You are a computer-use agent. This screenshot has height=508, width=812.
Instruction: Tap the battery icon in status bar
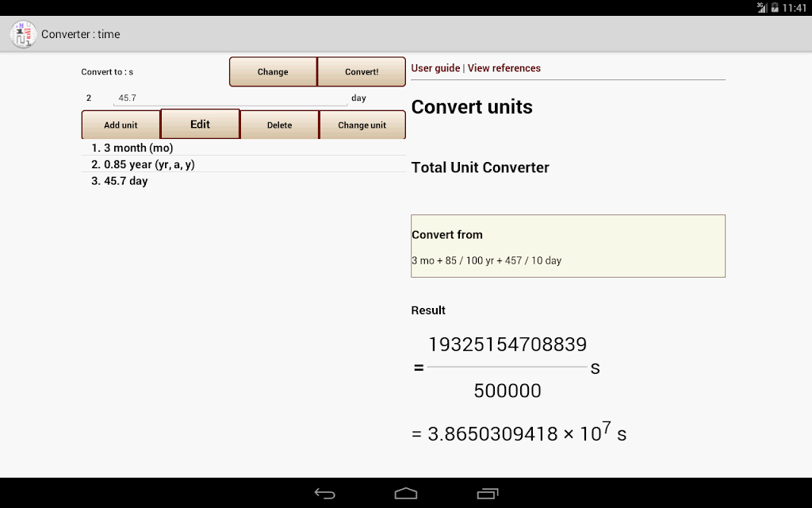coord(775,7)
